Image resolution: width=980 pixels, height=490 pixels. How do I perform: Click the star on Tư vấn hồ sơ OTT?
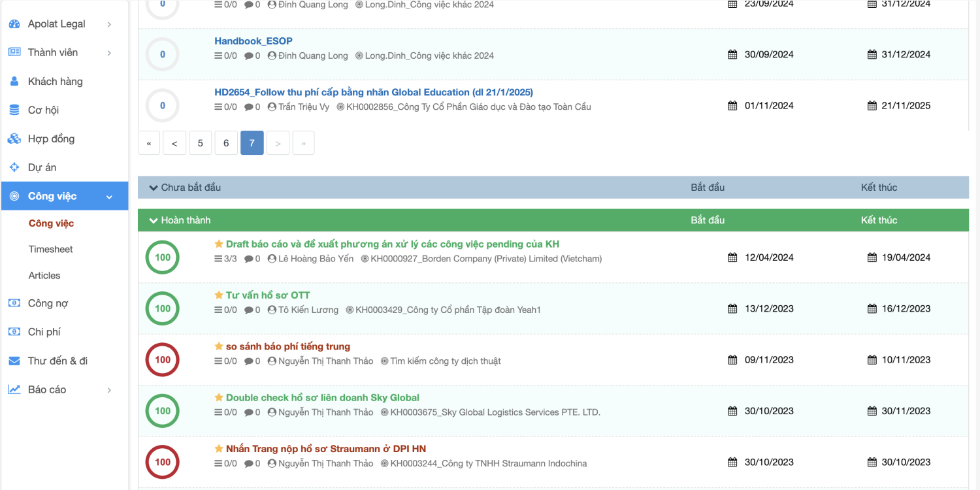click(x=219, y=295)
